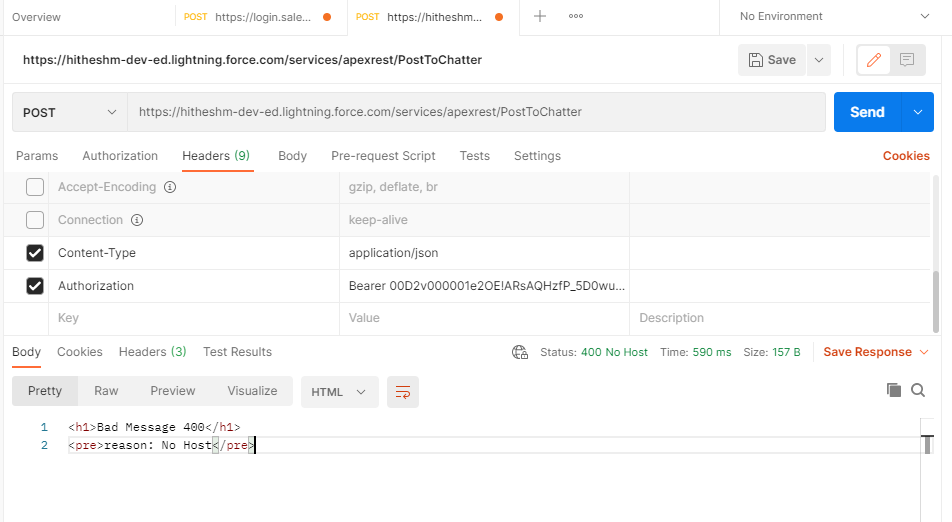The width and height of the screenshot is (952, 522).
Task: Open the tab overflow options ellipsis
Action: tap(576, 16)
